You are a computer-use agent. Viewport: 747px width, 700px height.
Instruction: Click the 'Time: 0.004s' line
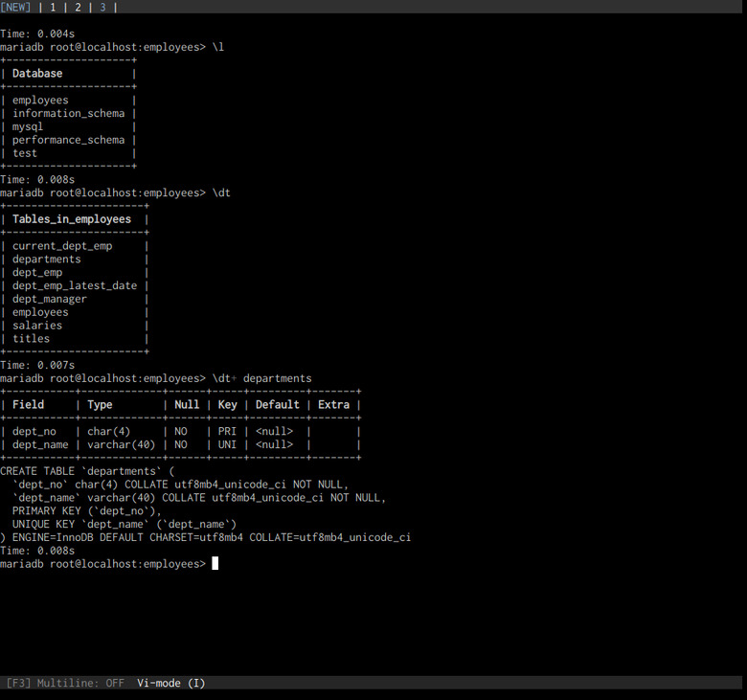pos(37,34)
